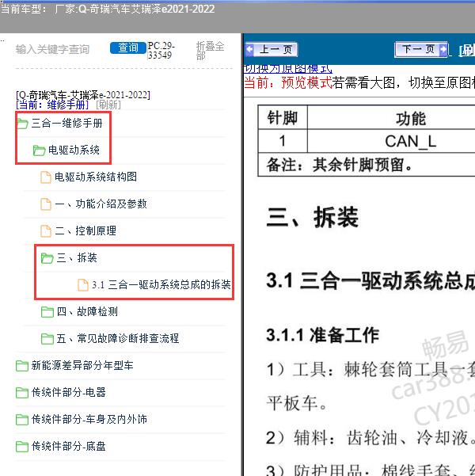Click 折叠全部 to collapse all
The width and height of the screenshot is (475, 476).
210,51
